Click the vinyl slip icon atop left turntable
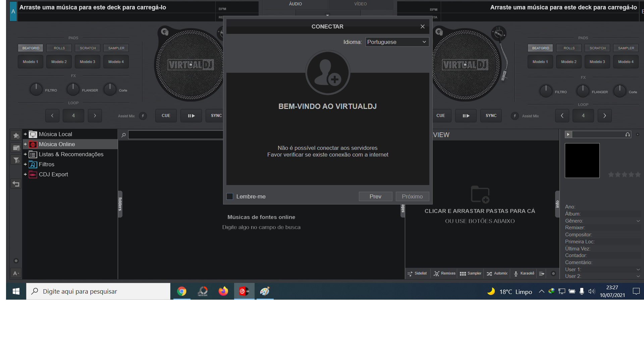This screenshot has height=362, width=644. pyautogui.click(x=164, y=32)
